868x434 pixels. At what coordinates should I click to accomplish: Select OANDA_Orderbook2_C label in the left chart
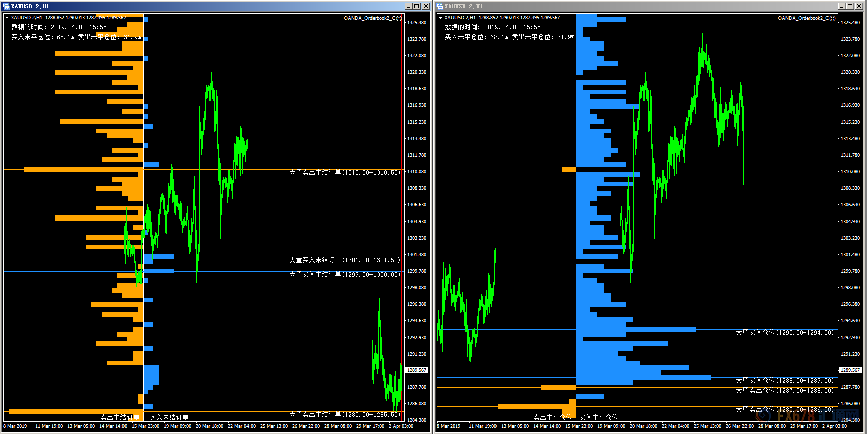coord(369,18)
